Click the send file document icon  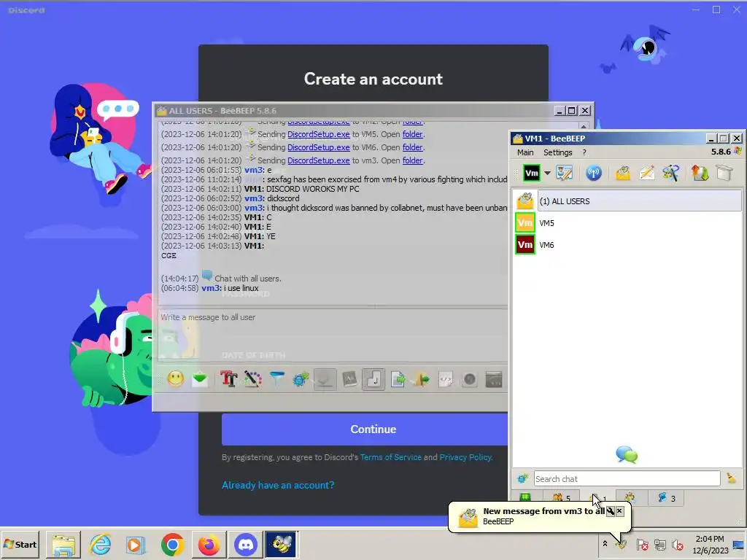[x=398, y=379]
